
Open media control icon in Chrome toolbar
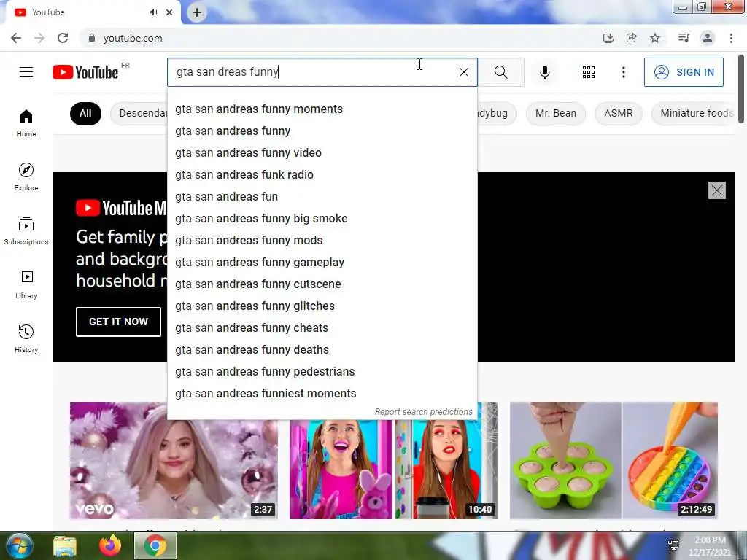coord(684,38)
